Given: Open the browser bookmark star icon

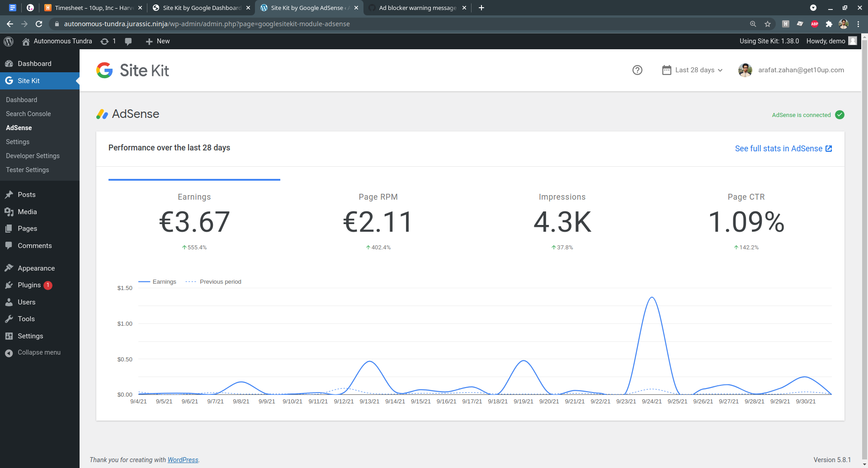Looking at the screenshot, I should [x=768, y=24].
